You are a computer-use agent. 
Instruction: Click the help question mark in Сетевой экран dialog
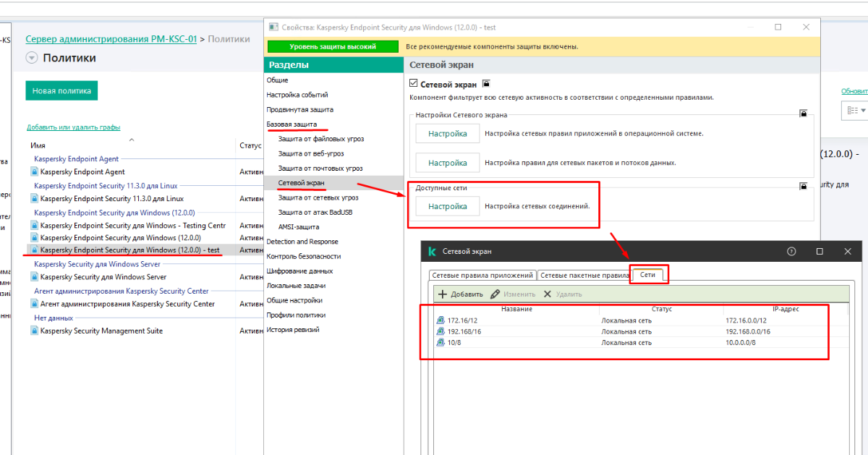791,251
